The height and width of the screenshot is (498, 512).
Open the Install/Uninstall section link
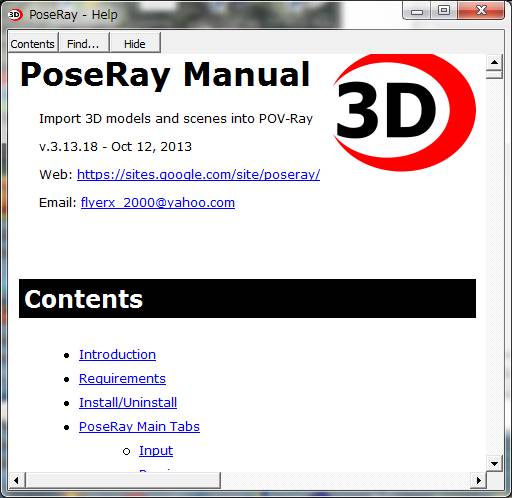tap(128, 402)
